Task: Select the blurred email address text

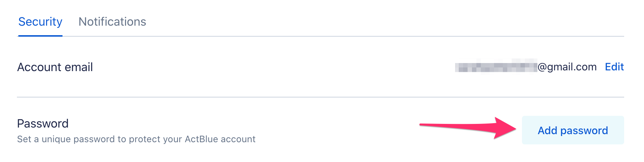Action: point(496,67)
